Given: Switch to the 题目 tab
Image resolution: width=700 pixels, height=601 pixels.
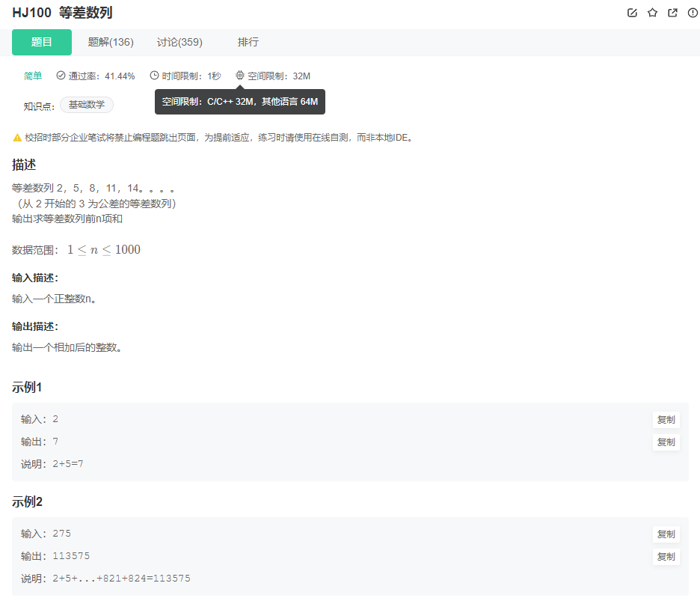Looking at the screenshot, I should 42,42.
